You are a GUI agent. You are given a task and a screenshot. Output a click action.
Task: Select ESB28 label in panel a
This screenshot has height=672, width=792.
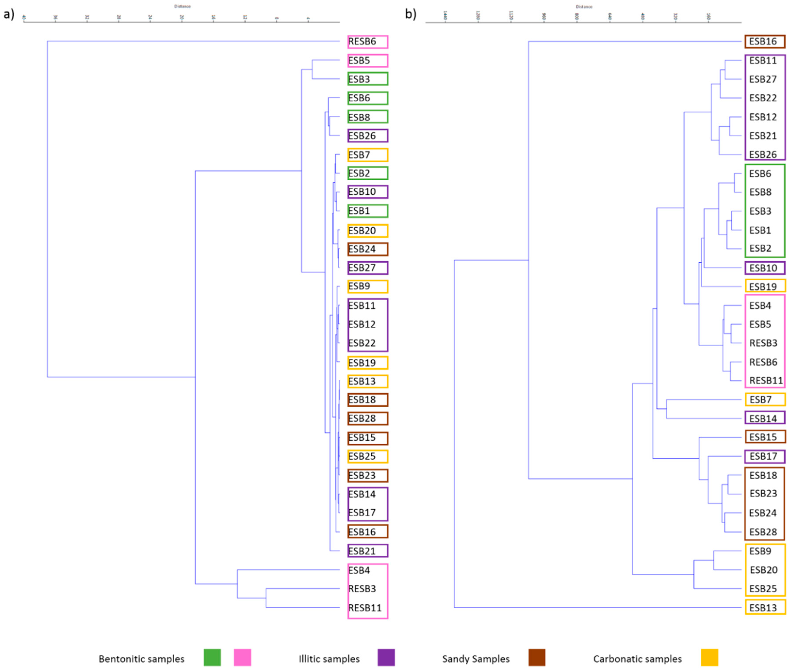pyautogui.click(x=362, y=418)
